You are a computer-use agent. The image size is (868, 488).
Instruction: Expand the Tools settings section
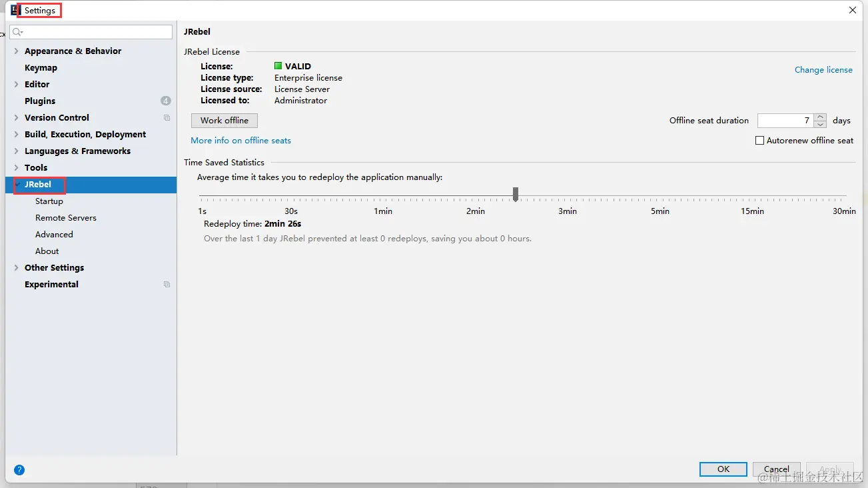[17, 167]
